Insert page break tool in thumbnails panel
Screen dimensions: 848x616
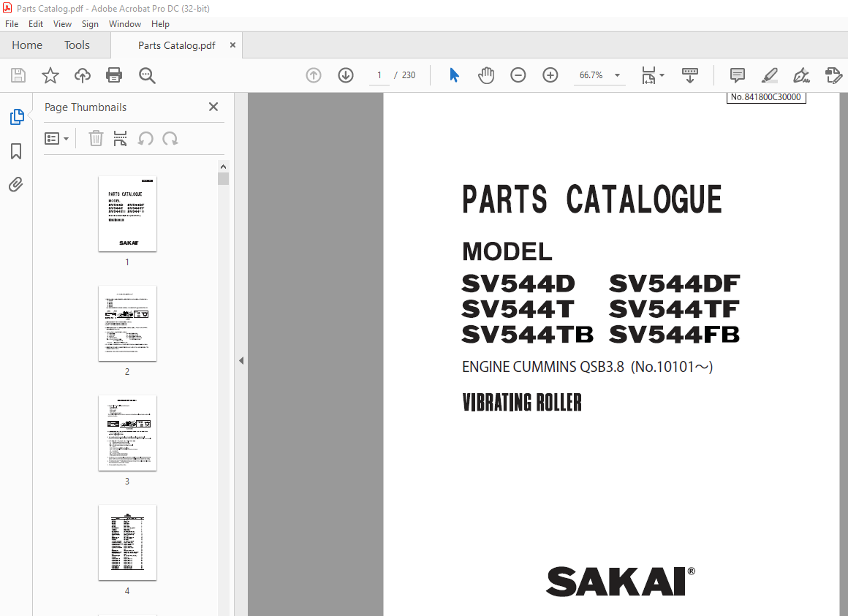120,138
